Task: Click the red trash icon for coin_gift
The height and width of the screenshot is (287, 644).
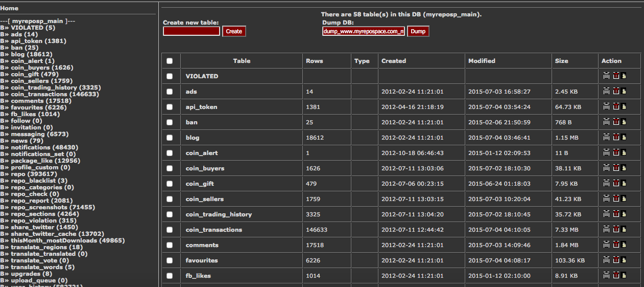Action: pyautogui.click(x=616, y=183)
